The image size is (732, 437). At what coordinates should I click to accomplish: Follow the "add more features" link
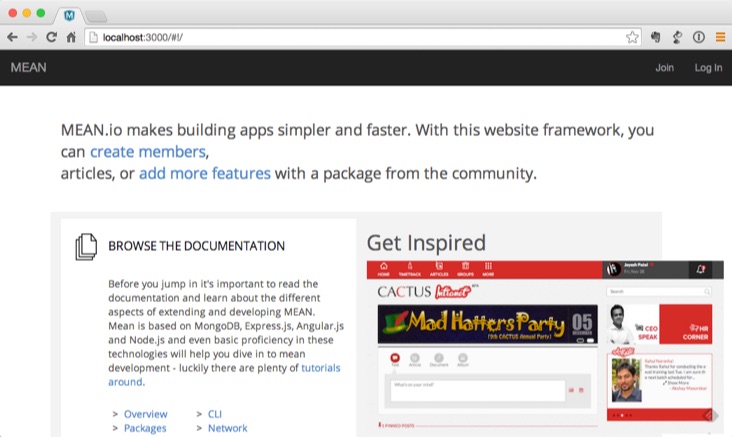point(205,173)
